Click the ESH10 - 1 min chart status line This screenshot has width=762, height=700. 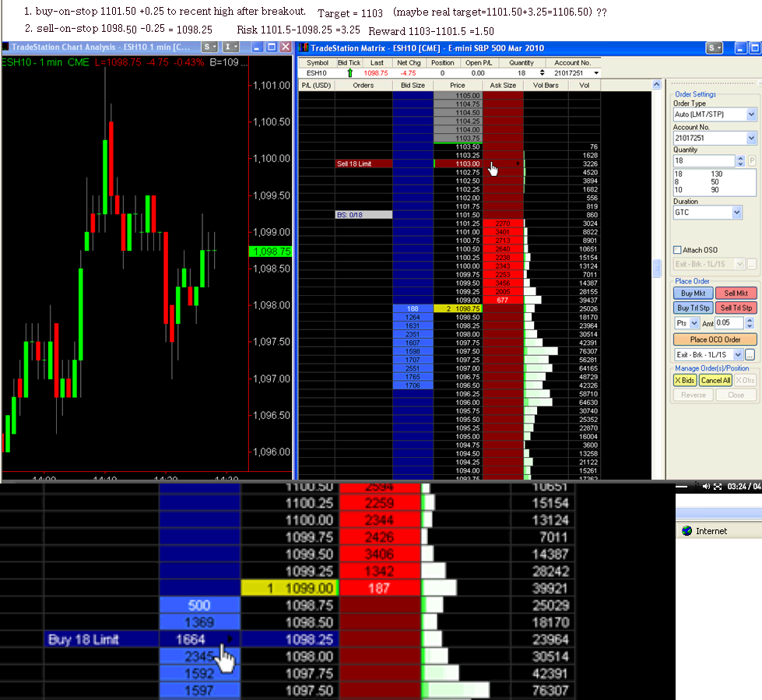pos(125,62)
